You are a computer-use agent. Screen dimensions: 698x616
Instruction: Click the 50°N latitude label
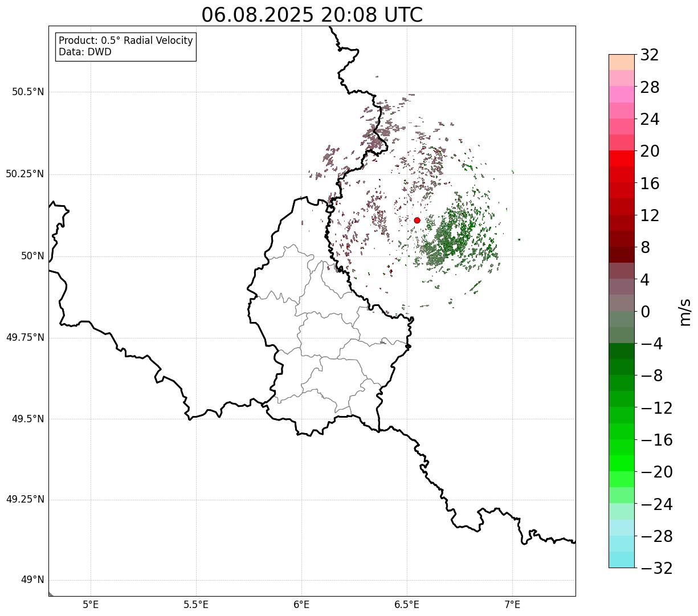click(32, 256)
